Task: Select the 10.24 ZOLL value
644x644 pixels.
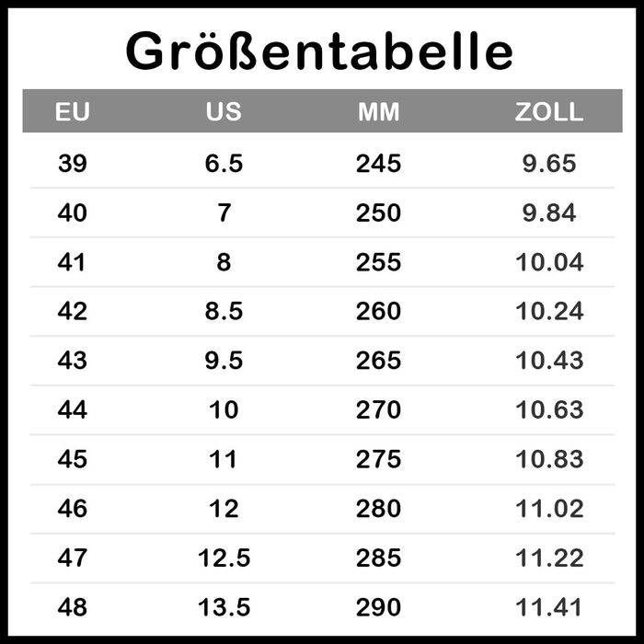Action: click(x=548, y=311)
